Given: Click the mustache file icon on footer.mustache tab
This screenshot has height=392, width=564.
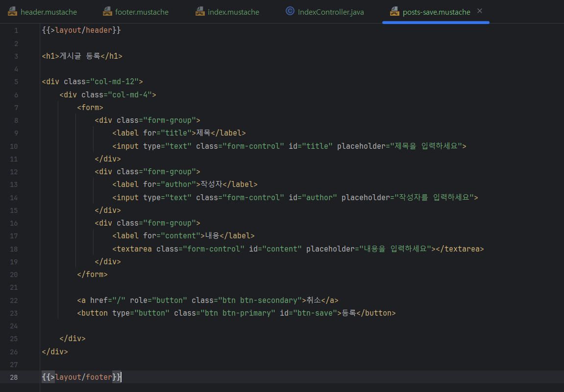Looking at the screenshot, I should point(107,11).
